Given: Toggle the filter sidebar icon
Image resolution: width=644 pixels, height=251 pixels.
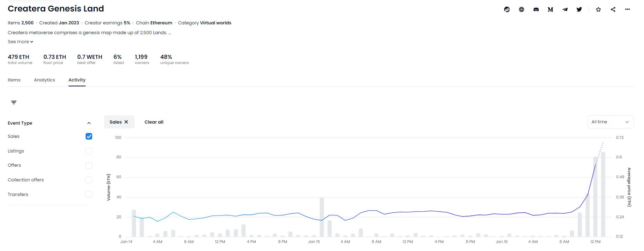Looking at the screenshot, I should point(14,102).
